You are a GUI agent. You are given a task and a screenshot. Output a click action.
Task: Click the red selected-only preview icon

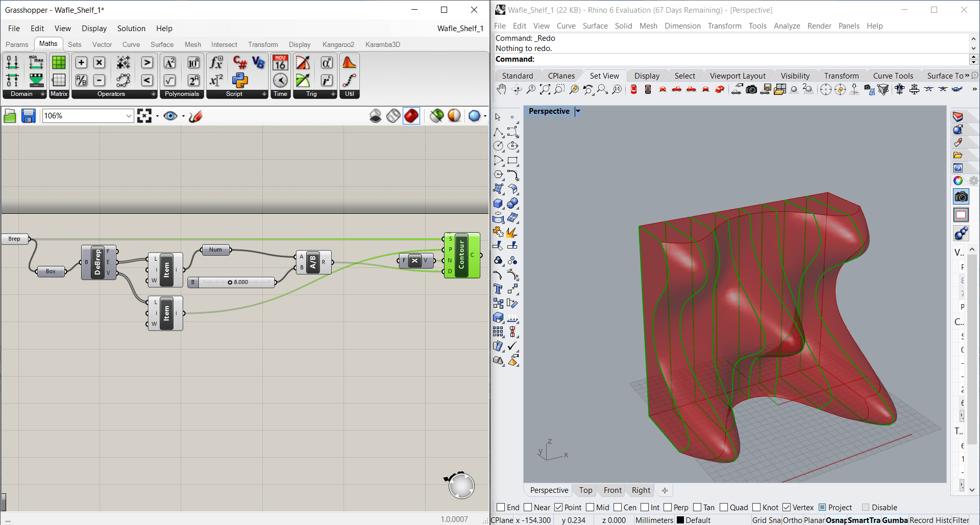(x=411, y=116)
